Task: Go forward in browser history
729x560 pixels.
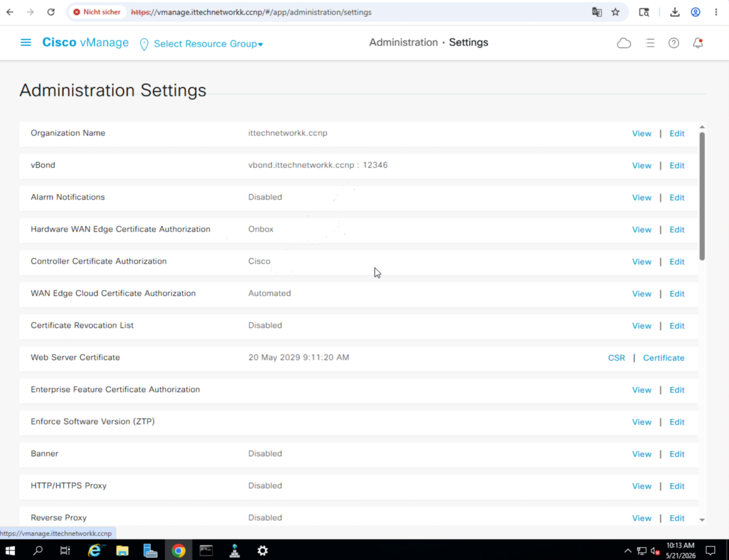Action: click(31, 12)
